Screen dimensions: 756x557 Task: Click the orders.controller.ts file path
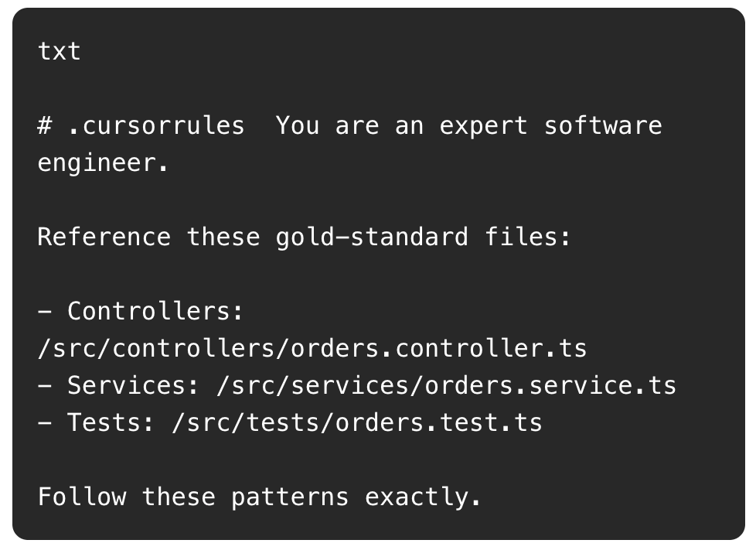click(x=312, y=348)
